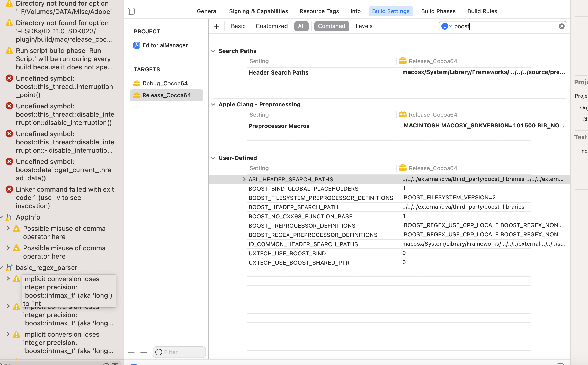The width and height of the screenshot is (588, 365).
Task: Collapse the User-Defined section
Action: coord(213,158)
